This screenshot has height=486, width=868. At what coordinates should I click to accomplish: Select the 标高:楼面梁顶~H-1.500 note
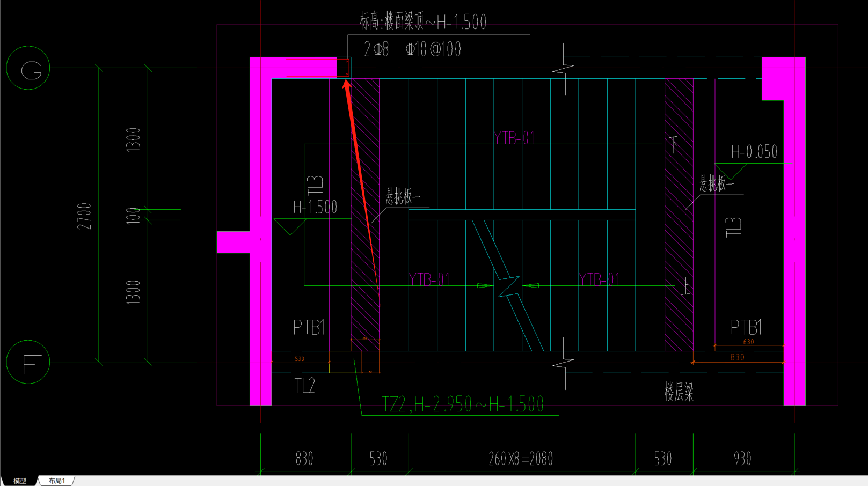tap(423, 21)
